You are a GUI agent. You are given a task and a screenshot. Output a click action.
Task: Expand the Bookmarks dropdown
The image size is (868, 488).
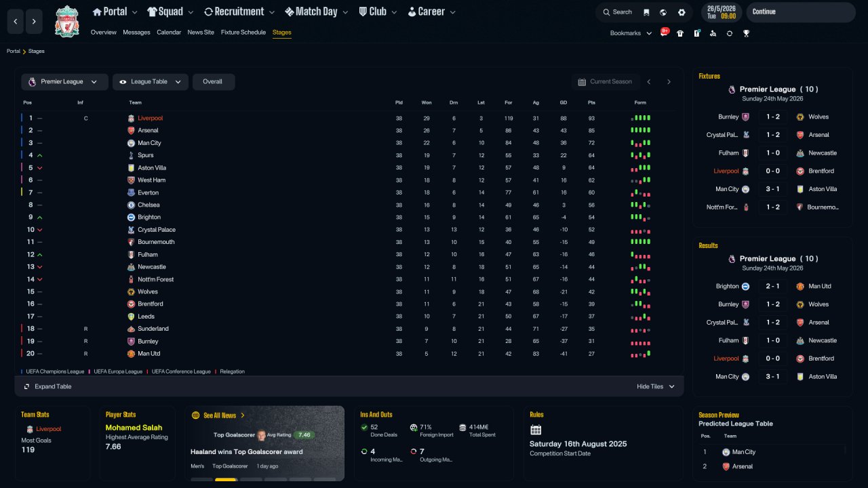(x=631, y=33)
